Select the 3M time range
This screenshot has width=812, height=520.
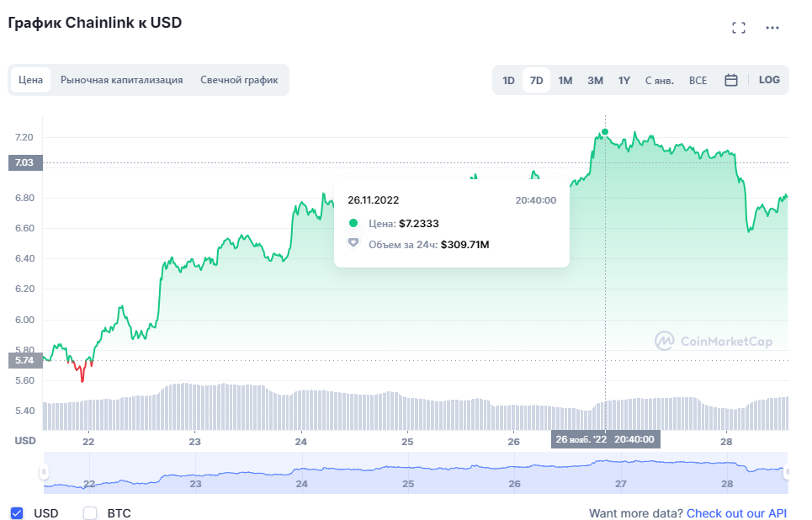click(595, 81)
